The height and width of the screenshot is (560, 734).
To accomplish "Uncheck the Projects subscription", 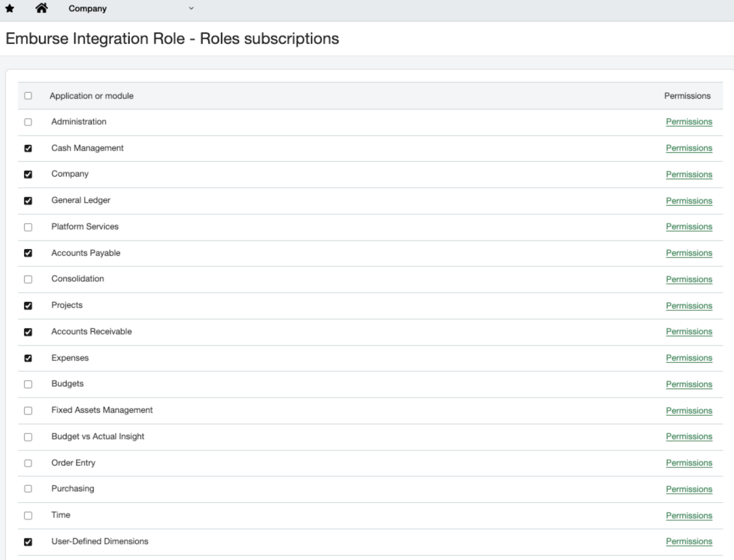I will (28, 306).
